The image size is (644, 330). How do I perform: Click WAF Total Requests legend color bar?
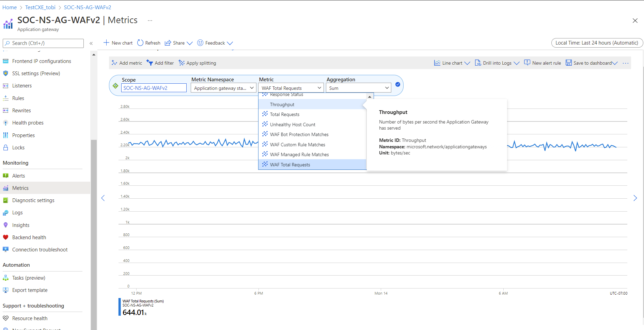[120, 307]
